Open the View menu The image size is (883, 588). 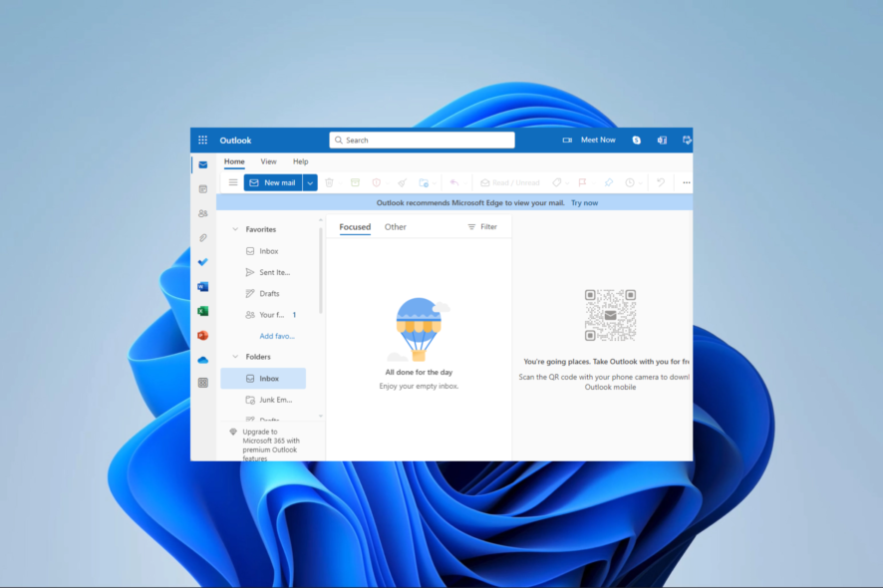click(x=267, y=161)
